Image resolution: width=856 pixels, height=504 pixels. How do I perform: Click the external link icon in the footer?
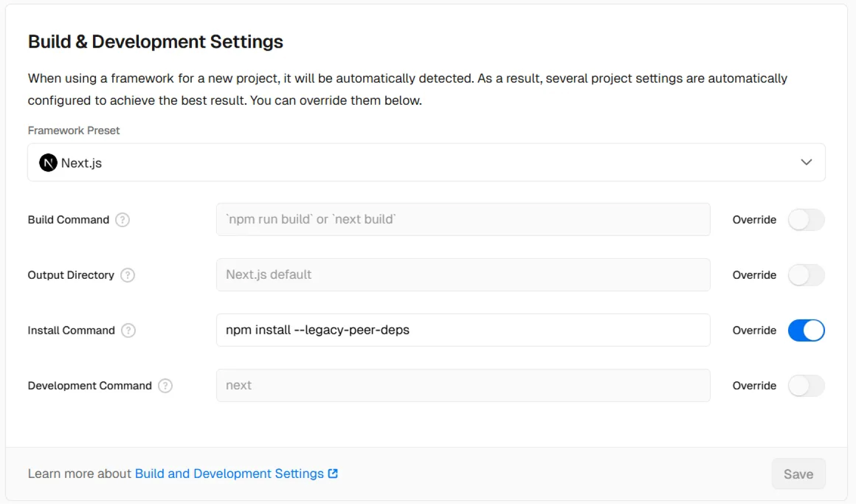(x=333, y=474)
